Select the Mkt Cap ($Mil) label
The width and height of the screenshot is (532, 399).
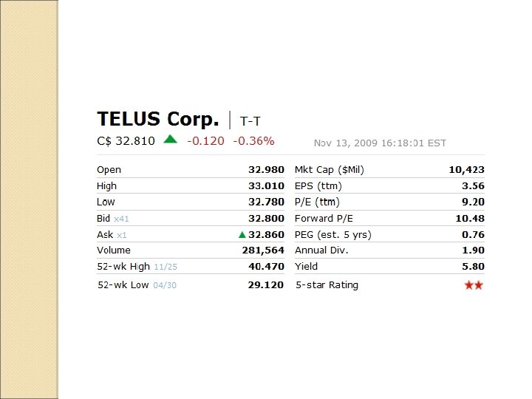330,170
